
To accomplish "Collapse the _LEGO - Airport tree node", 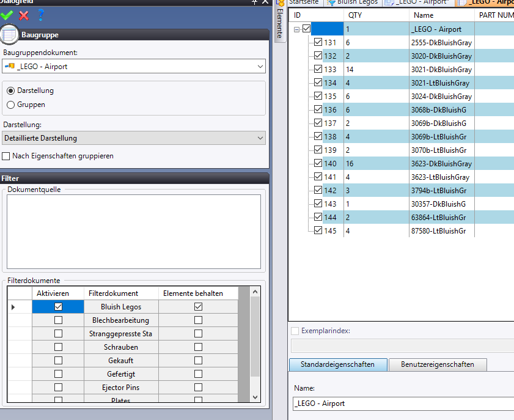I will pyautogui.click(x=296, y=29).
